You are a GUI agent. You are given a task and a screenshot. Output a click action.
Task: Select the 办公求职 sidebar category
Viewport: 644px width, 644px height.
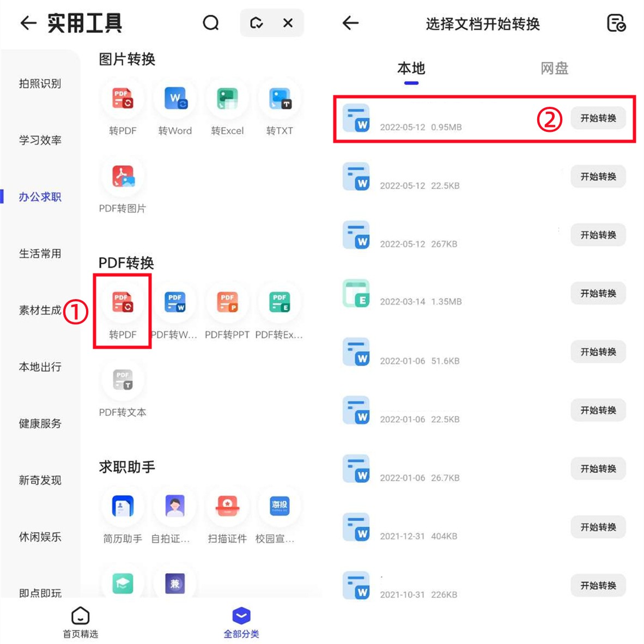40,197
